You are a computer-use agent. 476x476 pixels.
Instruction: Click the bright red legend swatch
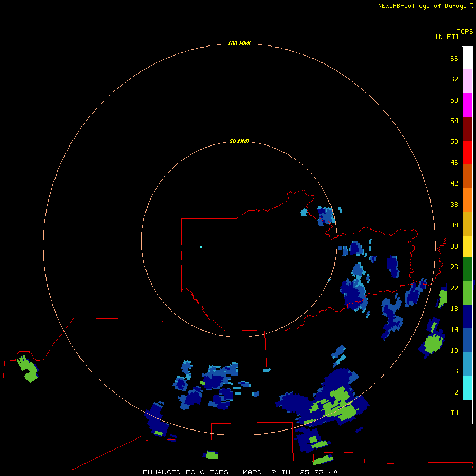coord(467,152)
